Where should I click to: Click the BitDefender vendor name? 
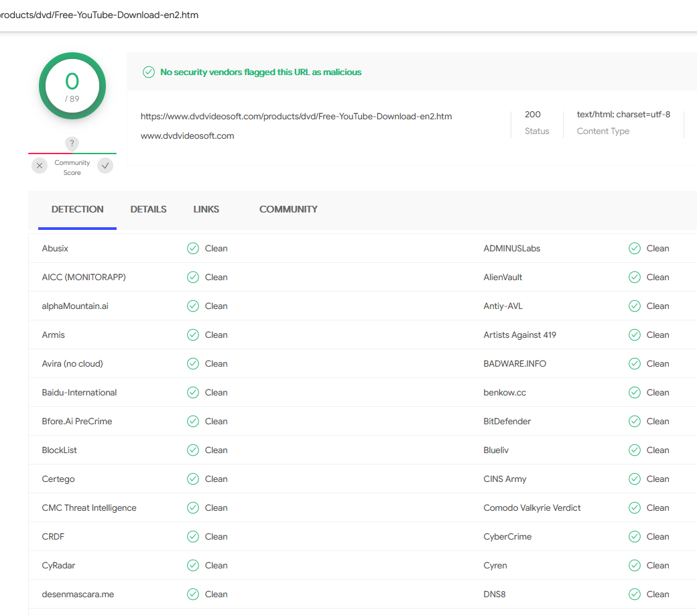point(507,422)
